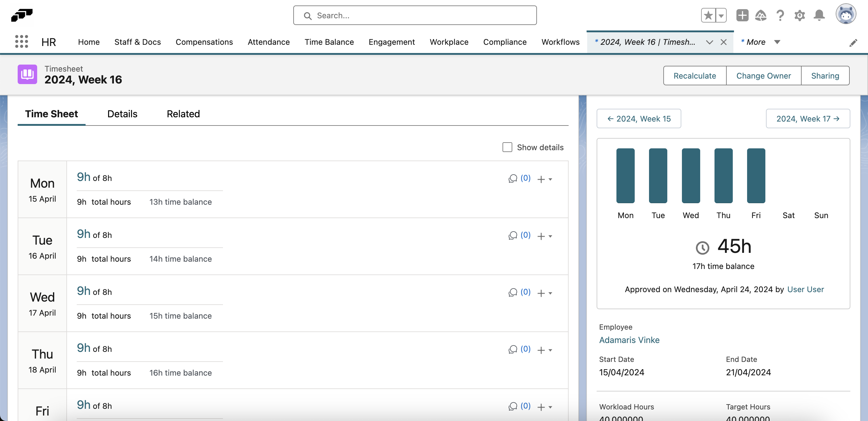Open employee Adamaris Vinke
Viewport: 868px width, 421px height.
pos(629,340)
